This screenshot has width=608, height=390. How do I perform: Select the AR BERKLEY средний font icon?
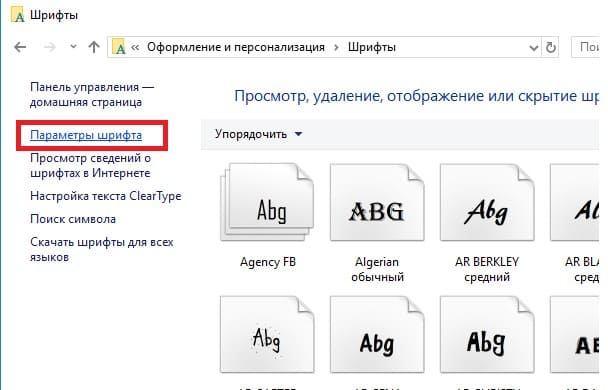[x=487, y=202]
